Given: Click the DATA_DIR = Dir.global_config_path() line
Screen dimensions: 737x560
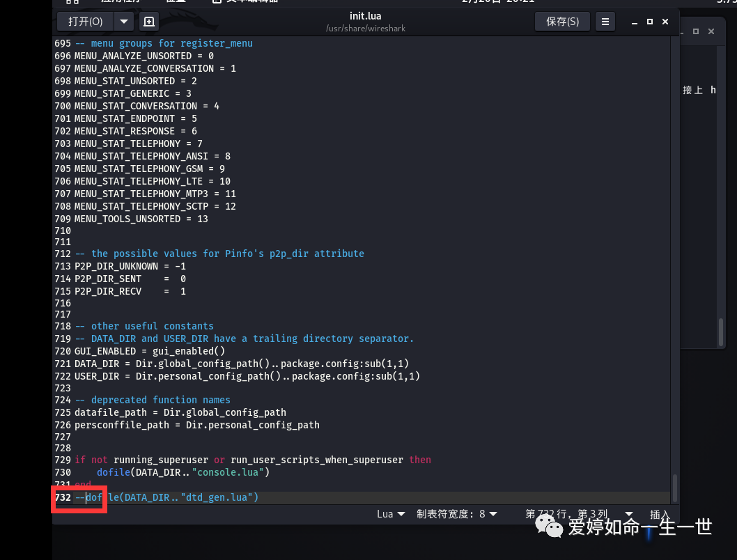Looking at the screenshot, I should 242,364.
